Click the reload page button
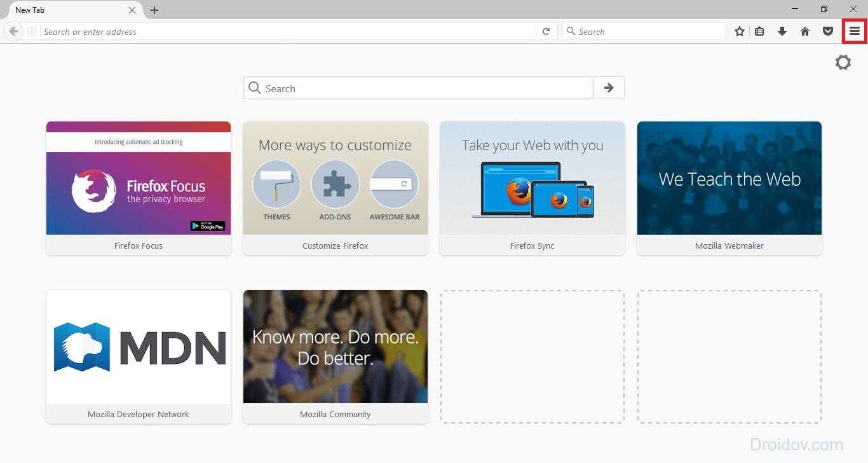The width and height of the screenshot is (868, 463). point(546,31)
